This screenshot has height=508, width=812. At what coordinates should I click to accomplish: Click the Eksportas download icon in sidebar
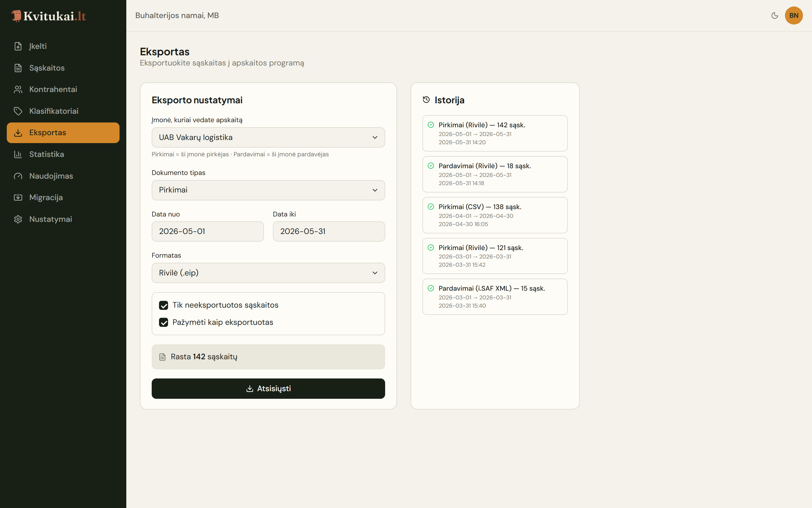[x=18, y=133]
